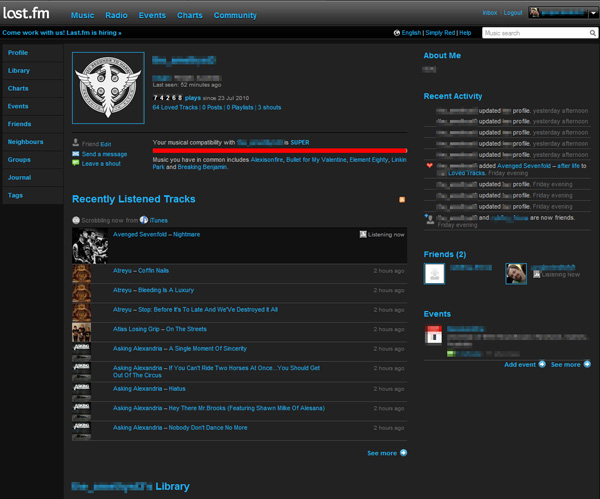The height and width of the screenshot is (499, 600).
Task: Click the Help link
Action: pos(465,33)
